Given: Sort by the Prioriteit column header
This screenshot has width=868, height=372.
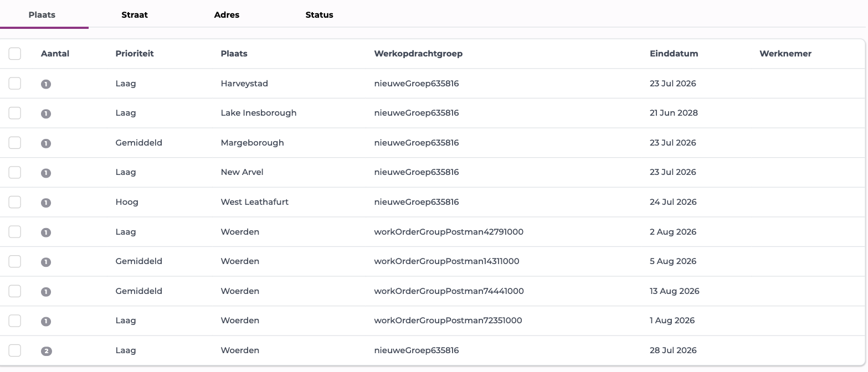Looking at the screenshot, I should [135, 54].
